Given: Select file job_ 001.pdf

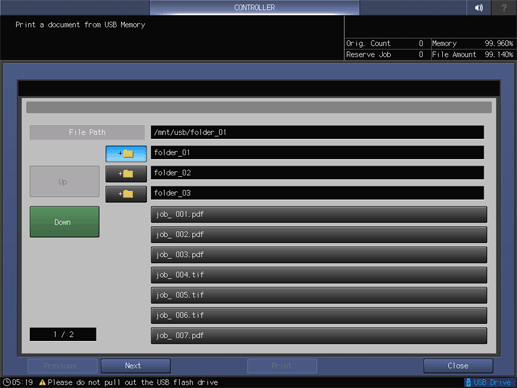Looking at the screenshot, I should click(x=319, y=214).
